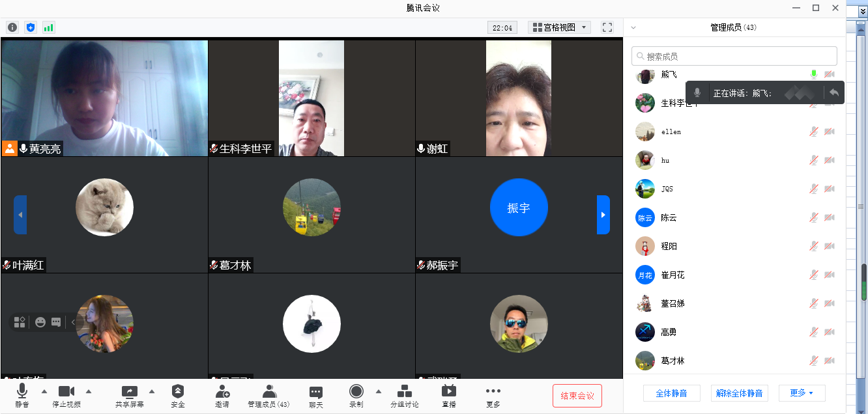This screenshot has width=868, height=414.
Task: Click the 搜索成员 search field
Action: (x=734, y=57)
